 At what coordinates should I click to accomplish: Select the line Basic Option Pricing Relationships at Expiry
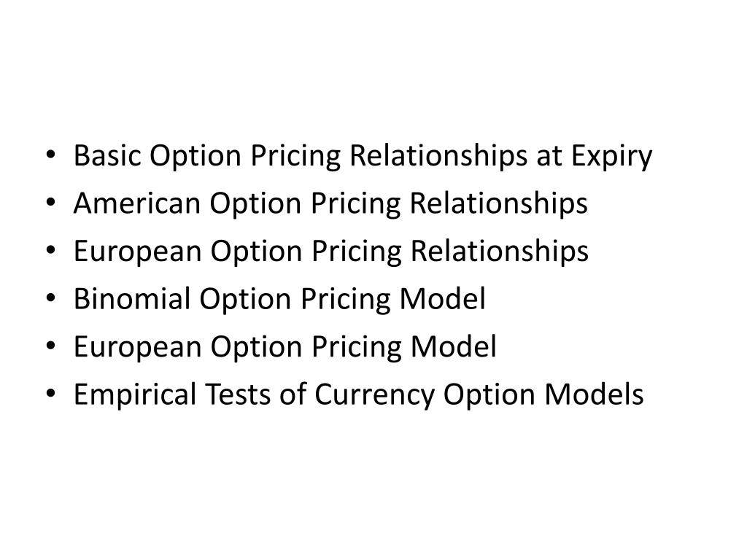coord(363,156)
